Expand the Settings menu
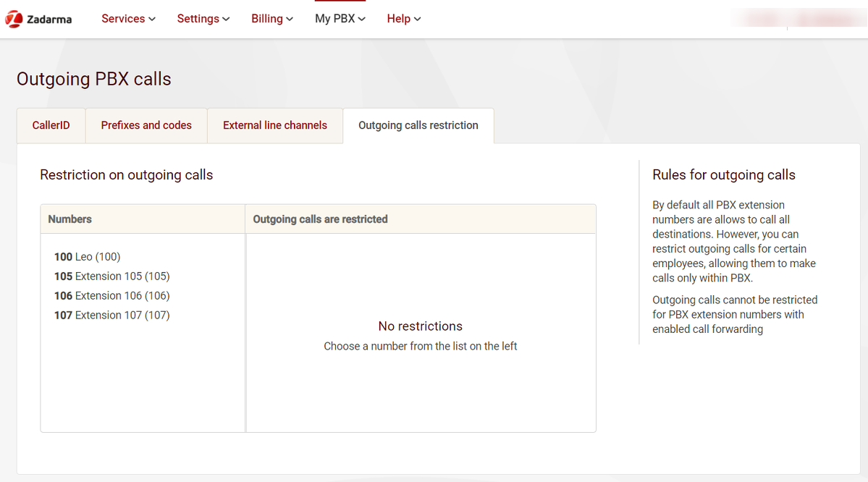 coord(203,19)
